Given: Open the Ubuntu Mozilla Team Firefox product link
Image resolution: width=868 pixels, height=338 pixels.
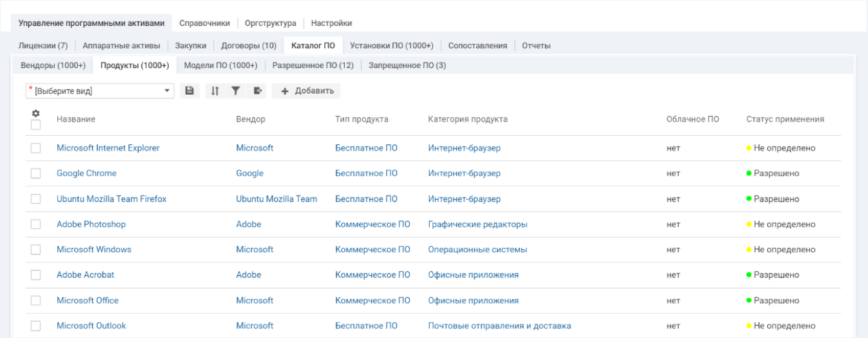Looking at the screenshot, I should 112,199.
